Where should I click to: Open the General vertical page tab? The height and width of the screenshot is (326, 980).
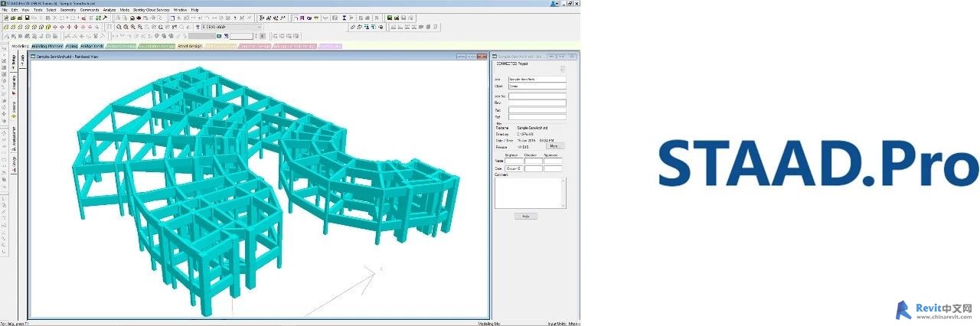tap(14, 108)
